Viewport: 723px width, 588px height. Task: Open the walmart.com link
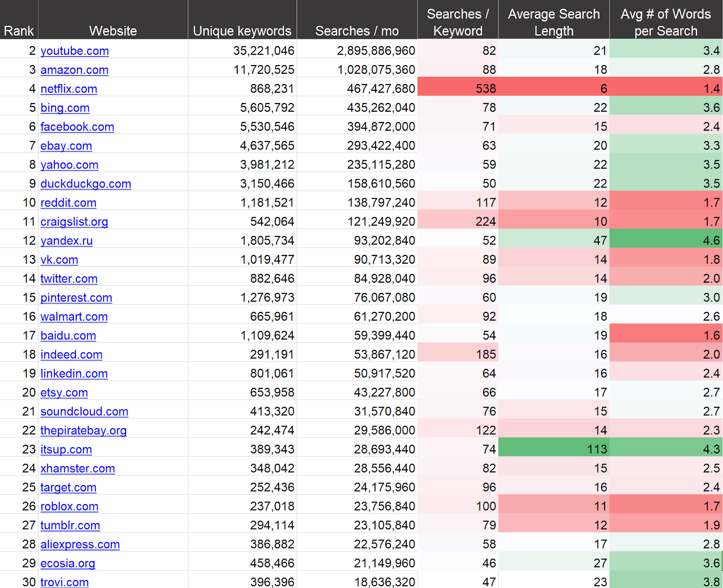point(74,317)
